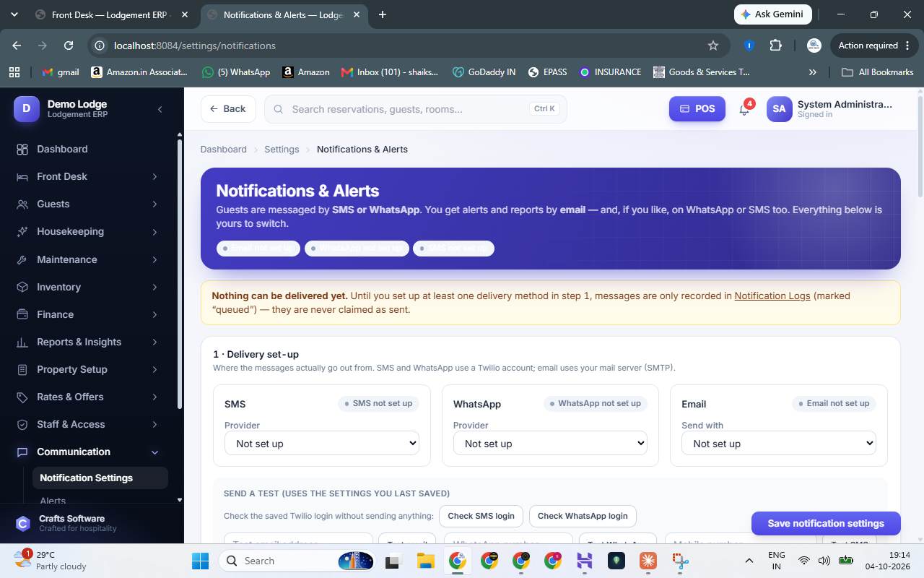The height and width of the screenshot is (578, 924).
Task: Click the Check WhatsApp login button
Action: (583, 516)
